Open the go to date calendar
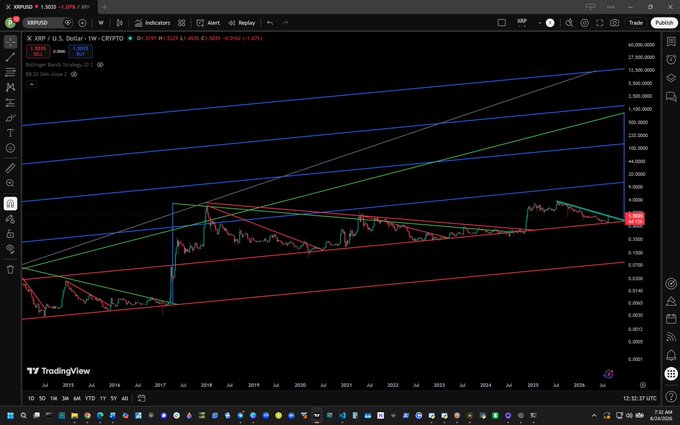 point(141,398)
